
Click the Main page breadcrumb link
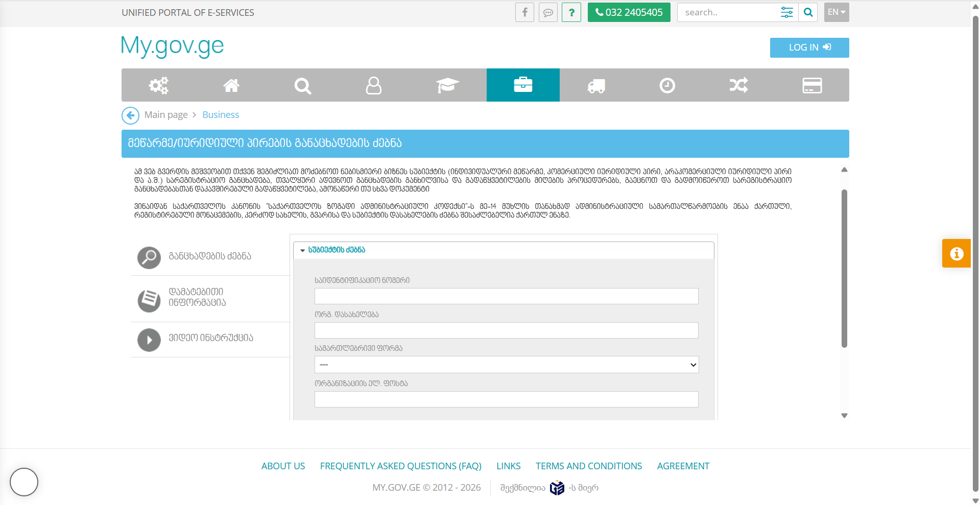coord(166,115)
